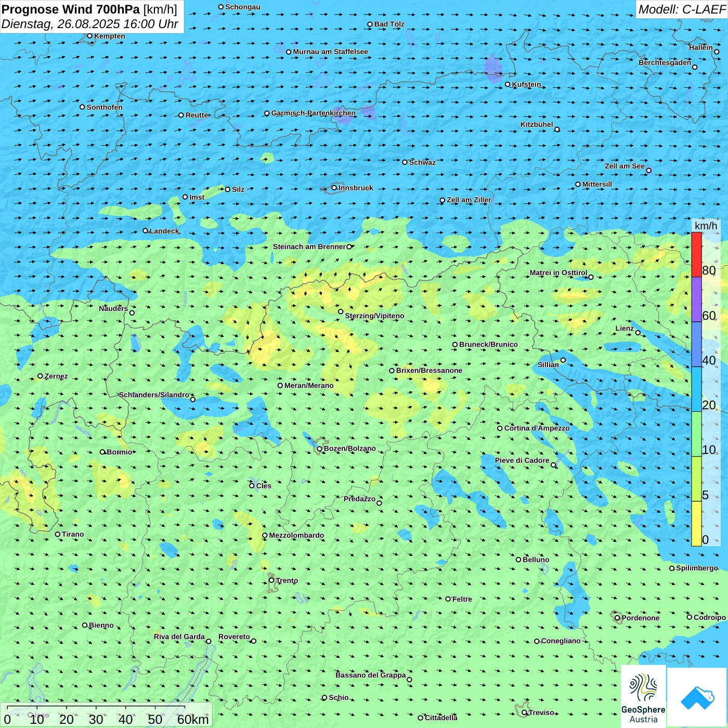
Task: Click the 'Codroipo' label
Action: (x=710, y=617)
